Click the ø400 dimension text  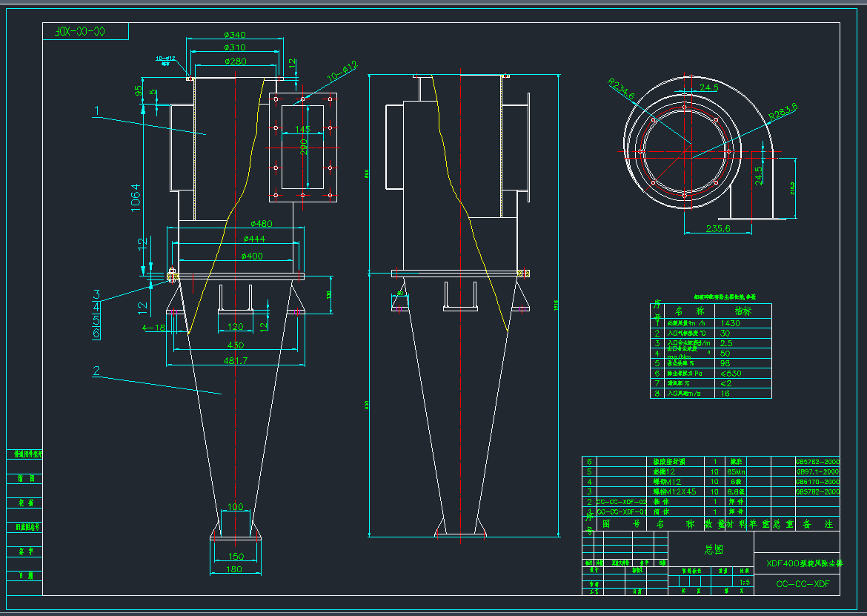tap(251, 256)
